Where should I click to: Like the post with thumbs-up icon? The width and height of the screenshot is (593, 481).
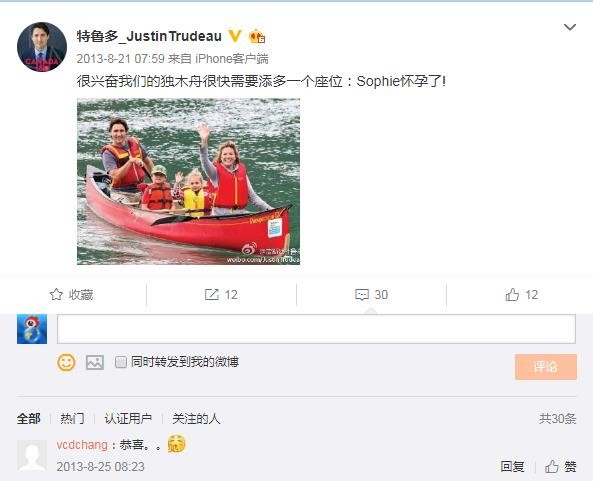(x=512, y=295)
